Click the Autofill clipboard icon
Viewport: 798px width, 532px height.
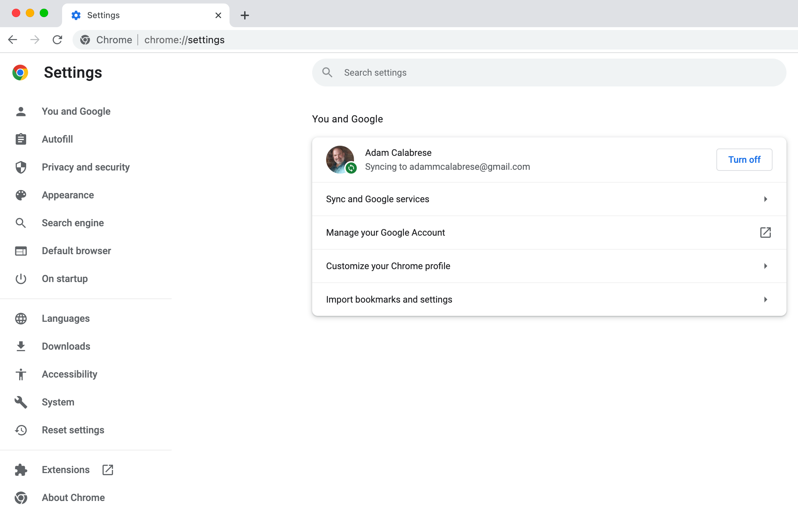21,139
